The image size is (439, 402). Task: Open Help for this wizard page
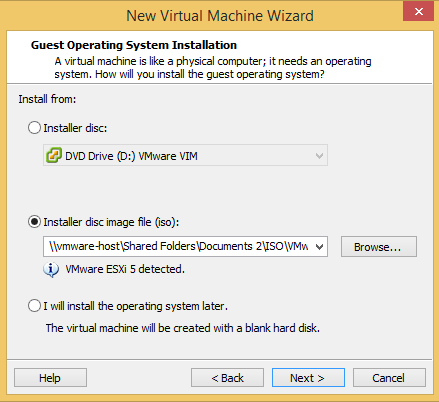point(50,378)
